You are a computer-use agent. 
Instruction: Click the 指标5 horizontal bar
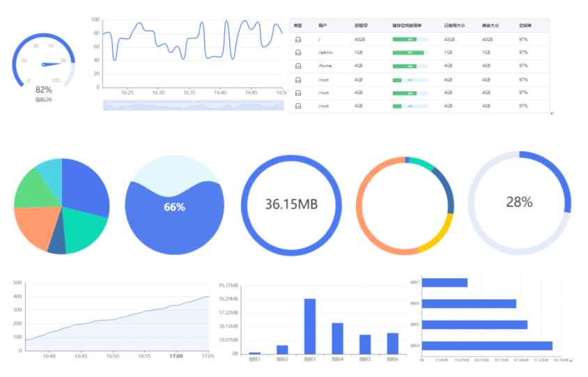pos(474,325)
